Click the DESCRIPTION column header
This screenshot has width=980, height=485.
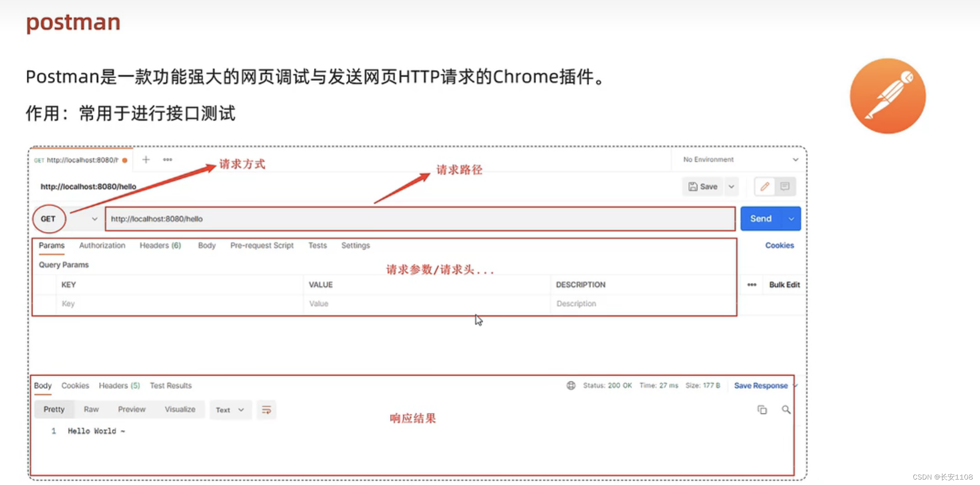point(580,285)
